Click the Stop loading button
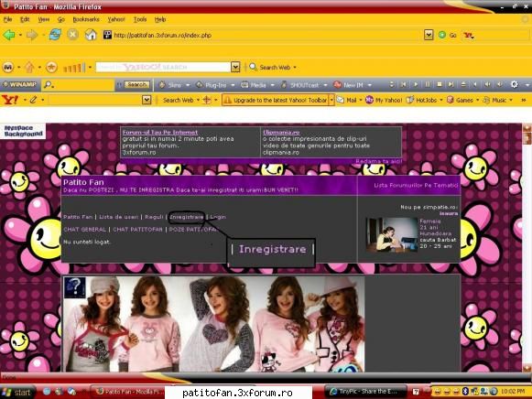 72,35
